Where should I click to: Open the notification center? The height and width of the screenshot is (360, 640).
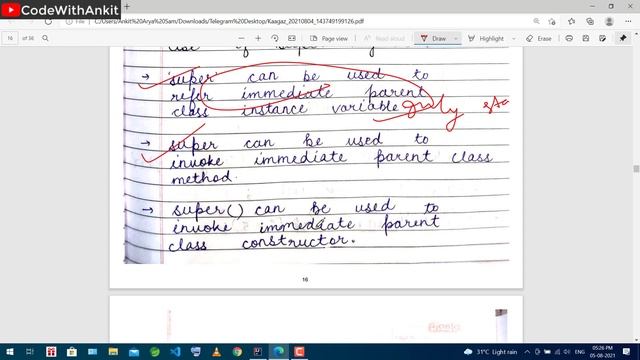[x=627, y=351]
